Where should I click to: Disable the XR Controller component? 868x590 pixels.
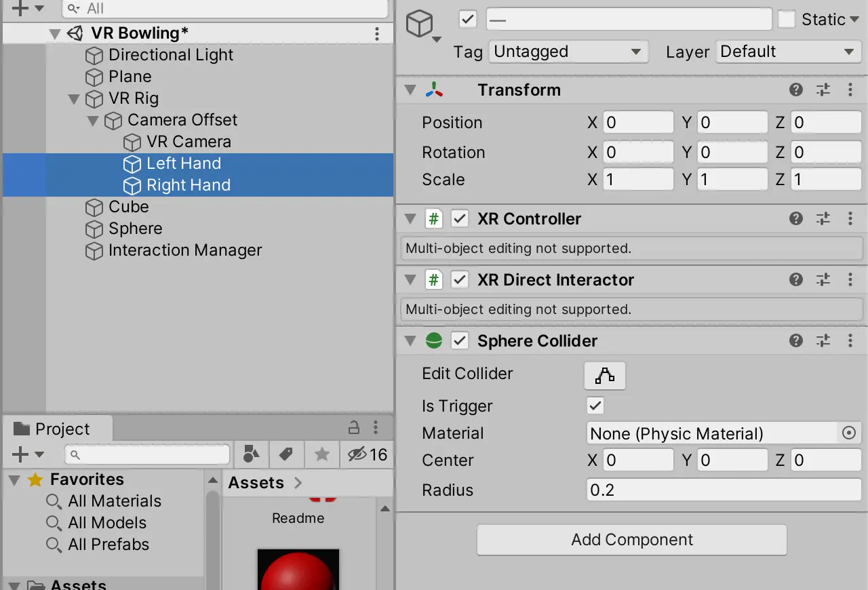pos(460,219)
